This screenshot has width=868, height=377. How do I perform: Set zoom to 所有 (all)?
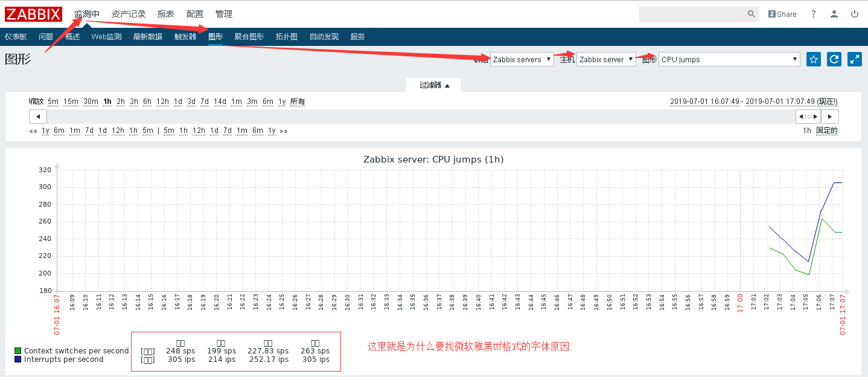[x=298, y=101]
